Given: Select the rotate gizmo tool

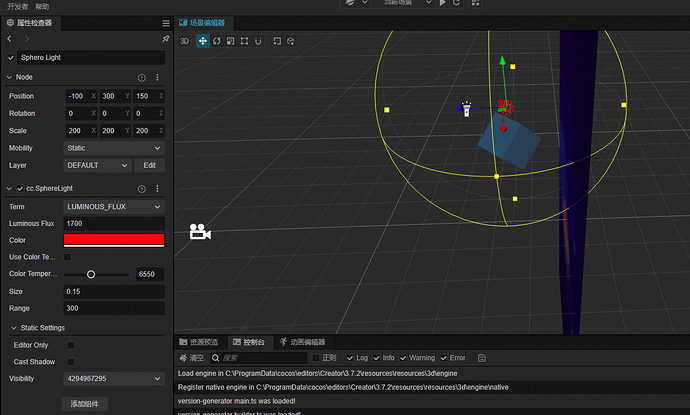Looking at the screenshot, I should [217, 41].
